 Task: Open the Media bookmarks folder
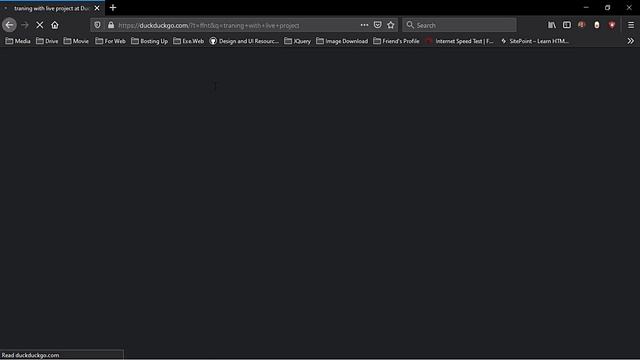point(18,41)
